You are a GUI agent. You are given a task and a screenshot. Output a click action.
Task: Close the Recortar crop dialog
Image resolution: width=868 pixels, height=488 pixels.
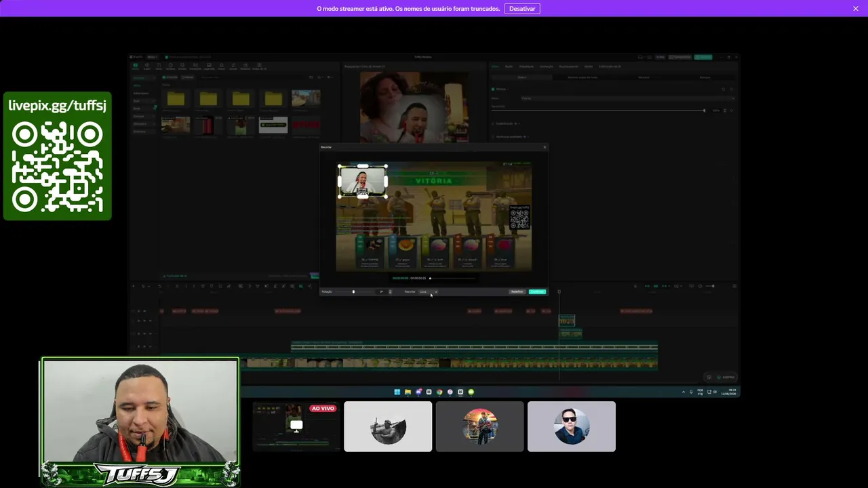tap(544, 147)
